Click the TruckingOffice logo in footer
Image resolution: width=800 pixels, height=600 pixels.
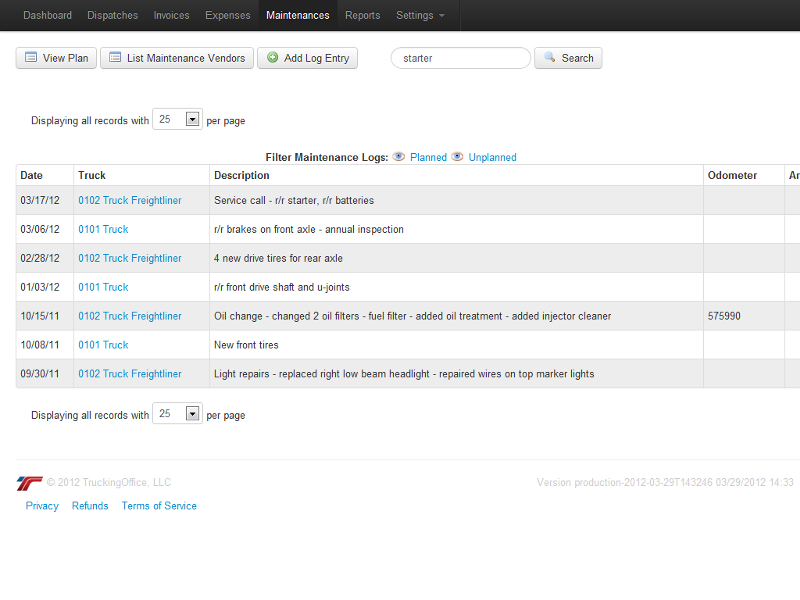[x=29, y=483]
